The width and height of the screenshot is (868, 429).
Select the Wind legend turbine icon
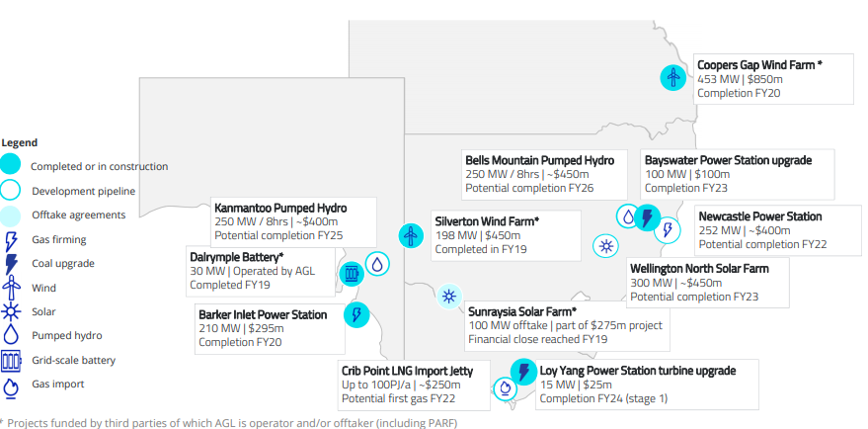tap(11, 289)
